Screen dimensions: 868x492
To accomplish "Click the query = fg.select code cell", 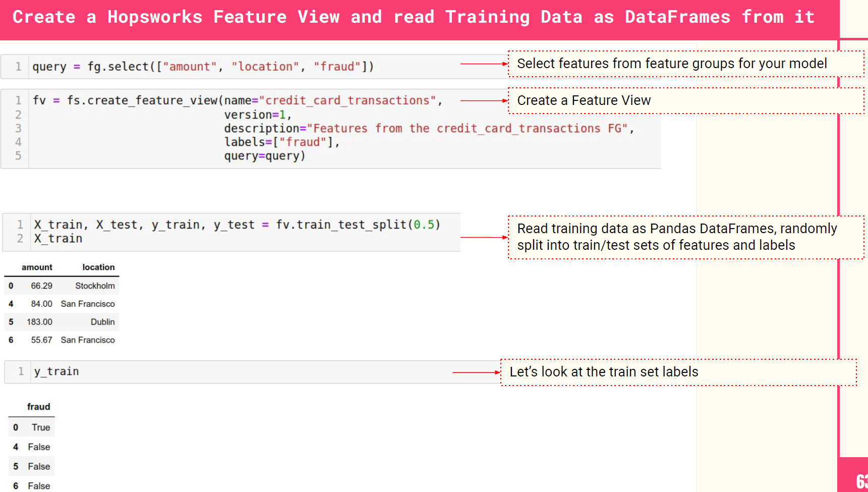I will (x=331, y=67).
